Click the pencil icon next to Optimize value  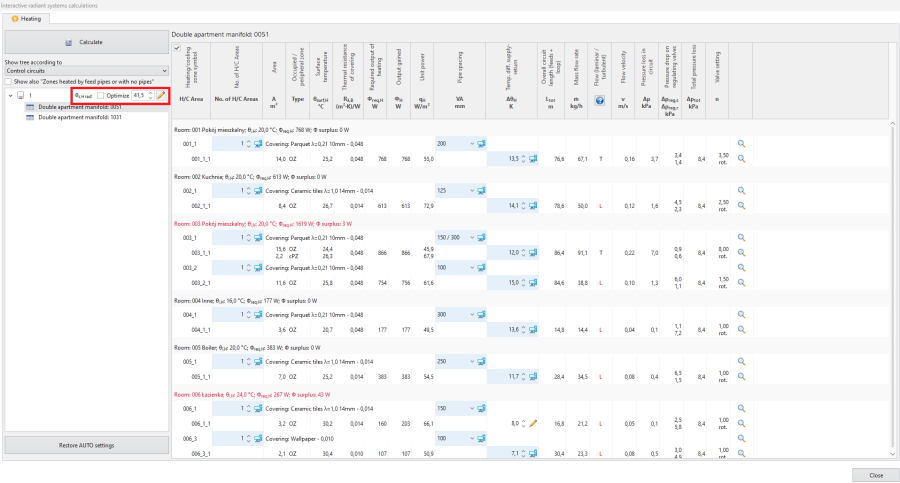click(160, 95)
